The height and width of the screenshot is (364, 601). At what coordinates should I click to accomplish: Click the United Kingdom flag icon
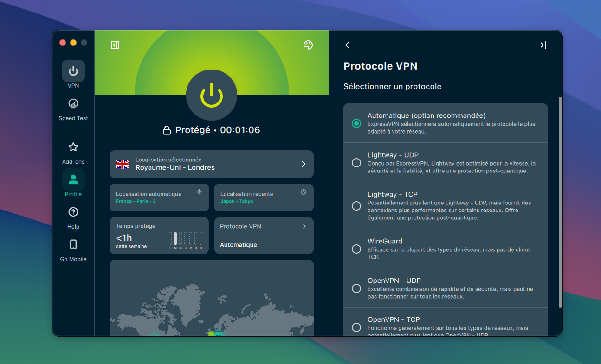pyautogui.click(x=122, y=164)
